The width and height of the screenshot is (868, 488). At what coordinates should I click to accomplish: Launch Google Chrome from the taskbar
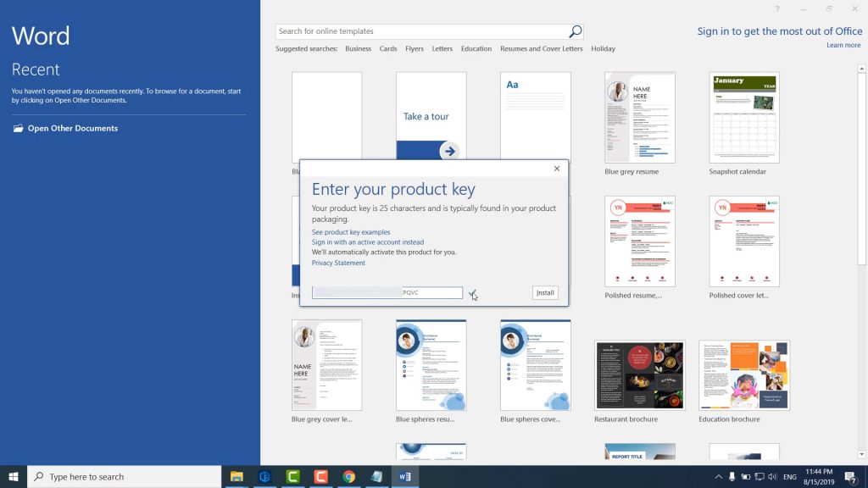click(348, 476)
